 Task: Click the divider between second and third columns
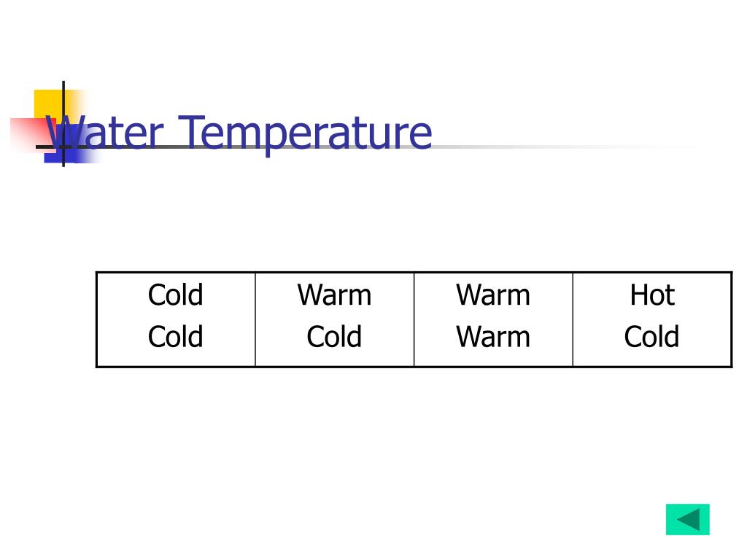pos(414,319)
